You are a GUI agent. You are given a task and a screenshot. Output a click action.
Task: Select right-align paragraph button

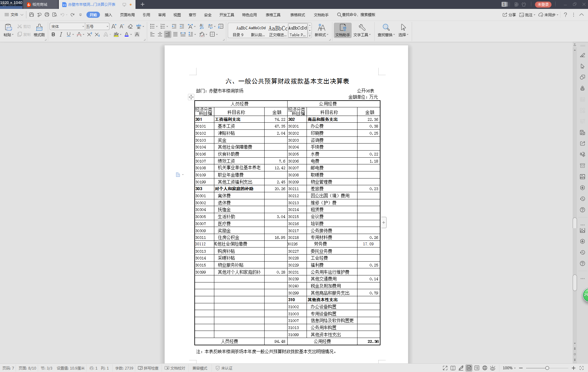click(167, 35)
